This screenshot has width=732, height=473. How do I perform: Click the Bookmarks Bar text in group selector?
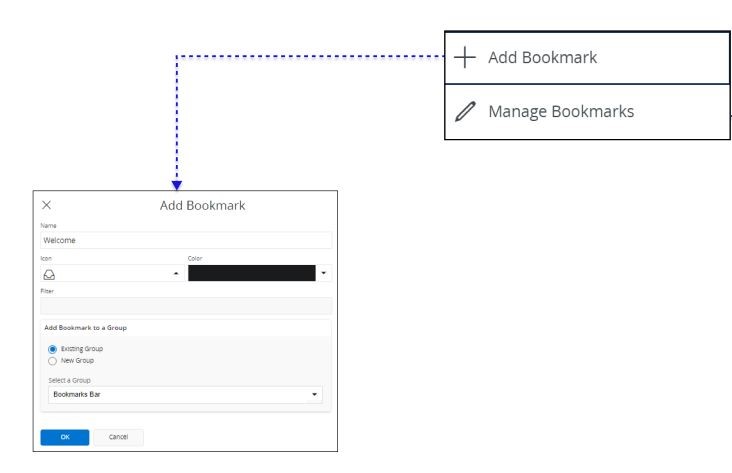tap(77, 395)
